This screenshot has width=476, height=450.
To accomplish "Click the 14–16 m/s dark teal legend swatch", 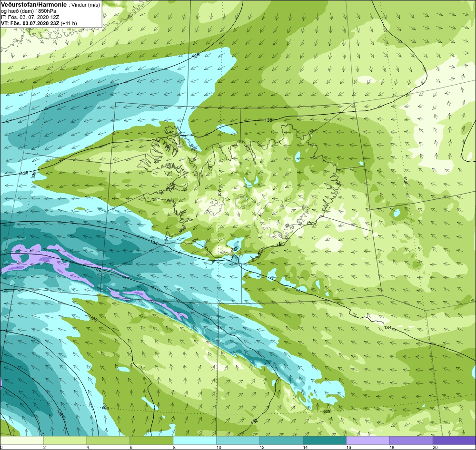I will click(325, 440).
